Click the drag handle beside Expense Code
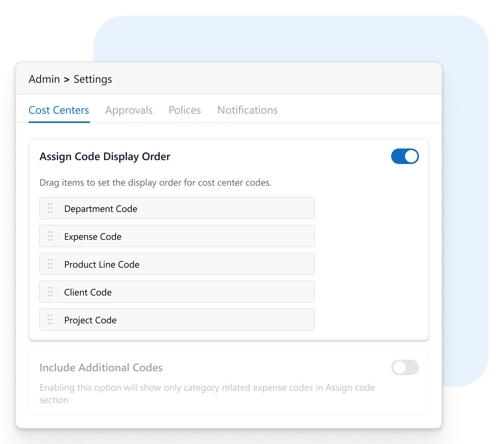This screenshot has width=504, height=444. (x=50, y=236)
